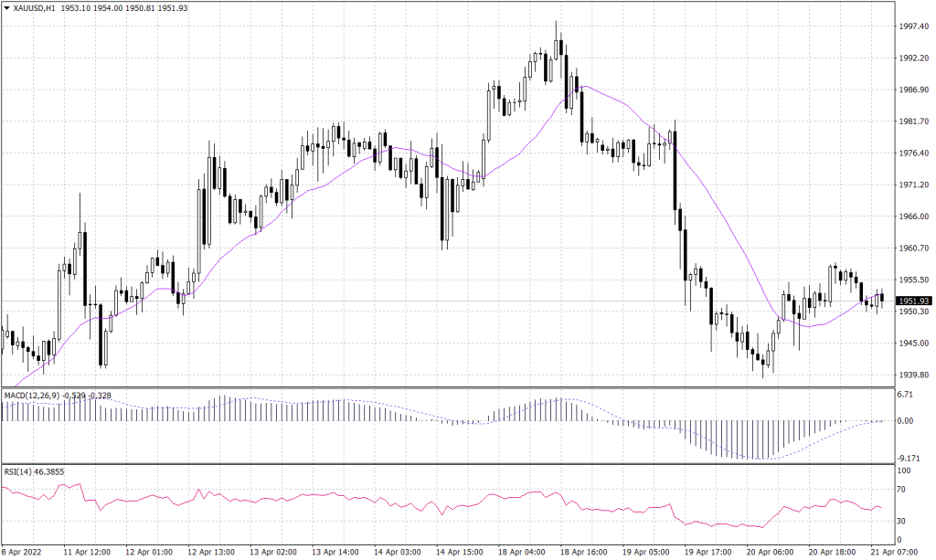
Task: Click the 21 Apr 07:00 time label
Action: 894,553
